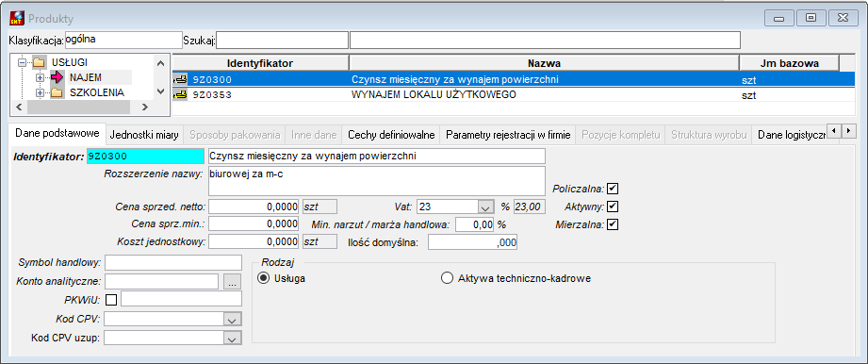
Task: Click the USŁUGI folder icon
Action: [x=39, y=62]
